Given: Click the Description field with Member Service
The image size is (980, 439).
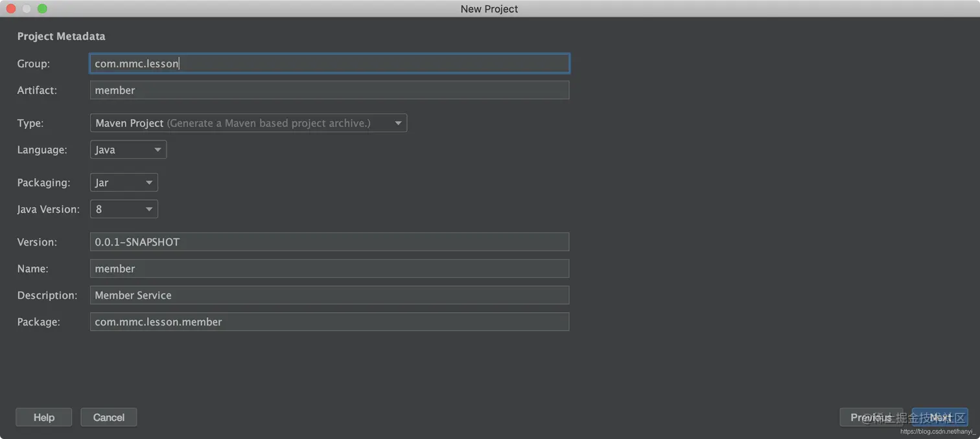Looking at the screenshot, I should tap(329, 295).
